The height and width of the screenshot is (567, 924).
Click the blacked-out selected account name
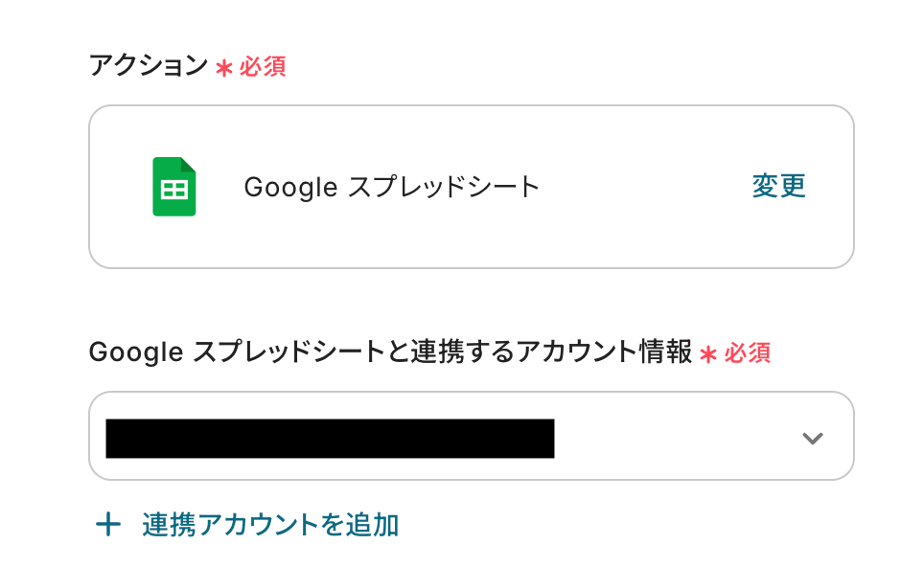click(x=330, y=439)
